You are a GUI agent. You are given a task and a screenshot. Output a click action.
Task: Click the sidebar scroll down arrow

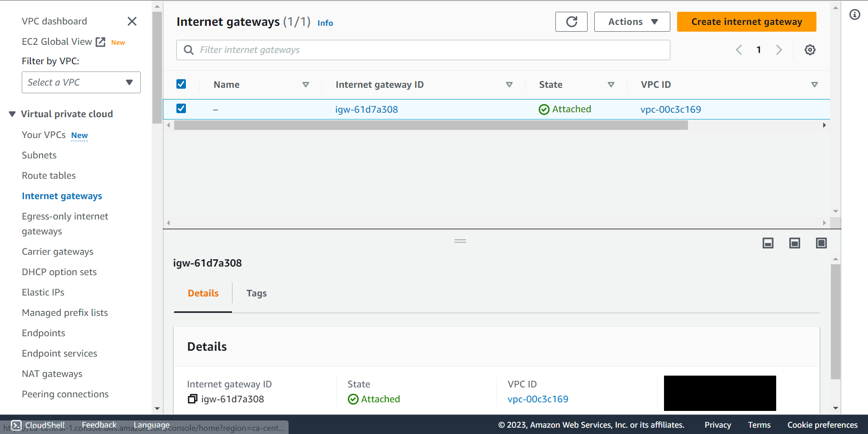157,409
